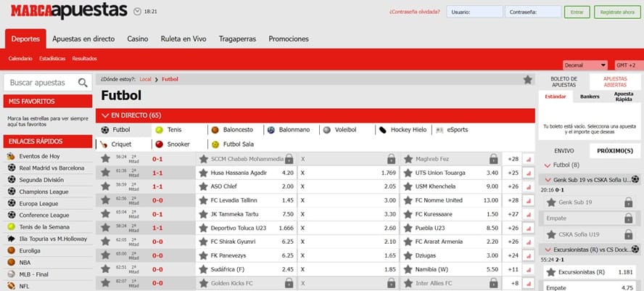Viewport: 644px width, 291px height.
Task: Click the eSports category icon
Action: point(439,130)
